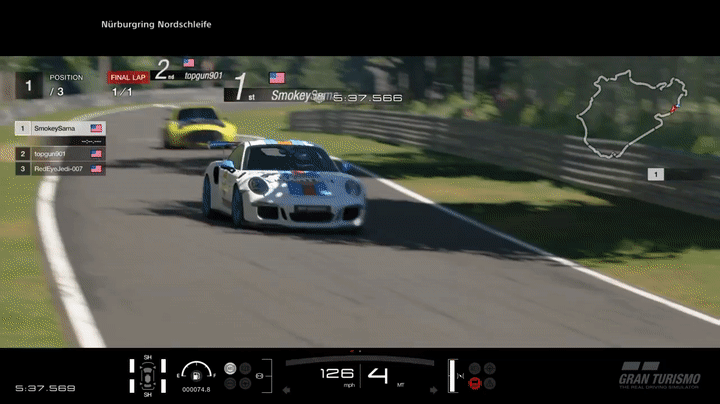
Task: Click the 5:37.566 finish time
Action: (368, 98)
